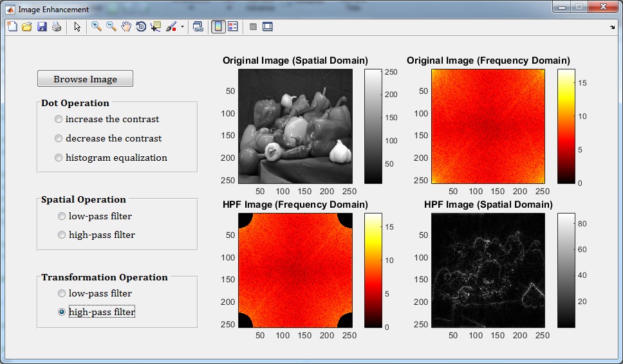Choose the 'histogram equalization' option
This screenshot has height=364, width=623.
click(59, 158)
